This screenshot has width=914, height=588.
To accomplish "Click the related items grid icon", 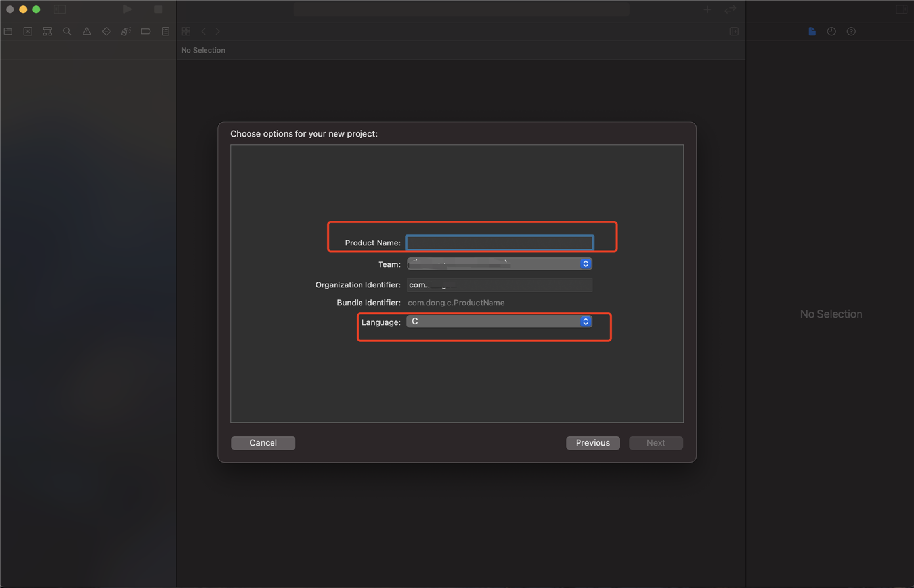I will click(x=186, y=31).
